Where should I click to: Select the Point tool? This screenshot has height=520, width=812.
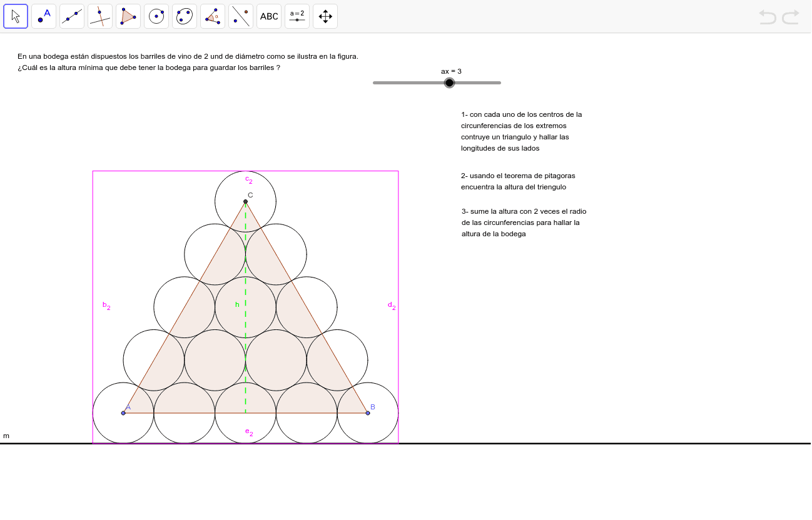44,16
